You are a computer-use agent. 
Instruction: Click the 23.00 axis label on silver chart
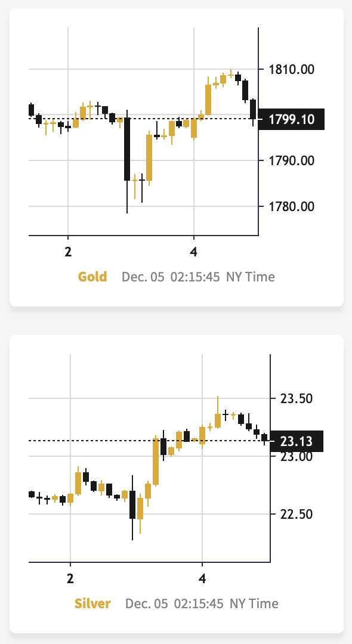coord(296,457)
